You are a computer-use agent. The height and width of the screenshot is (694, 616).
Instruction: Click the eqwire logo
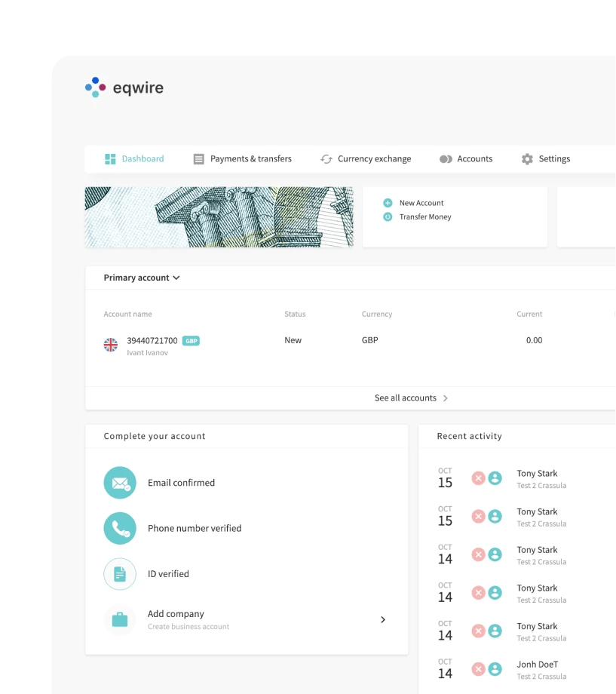124,88
